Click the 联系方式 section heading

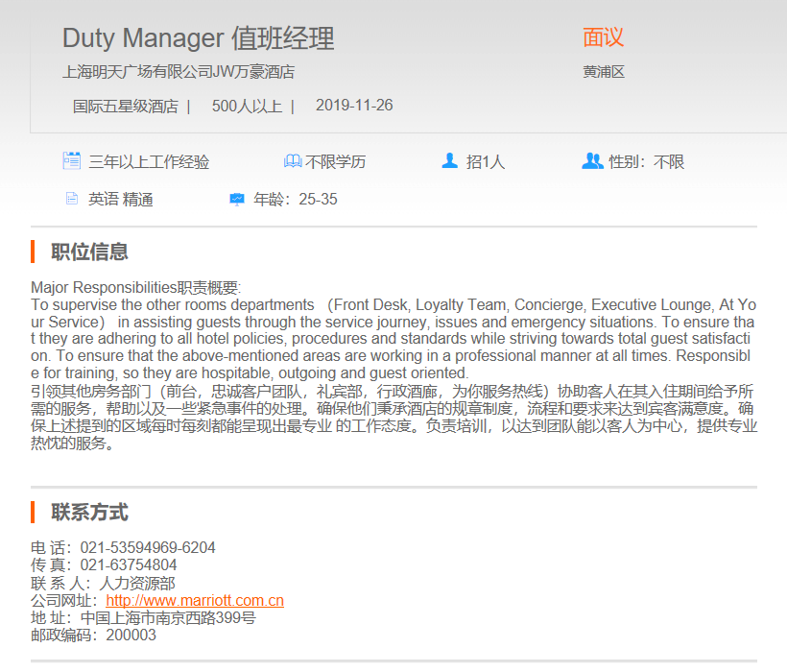tap(89, 513)
